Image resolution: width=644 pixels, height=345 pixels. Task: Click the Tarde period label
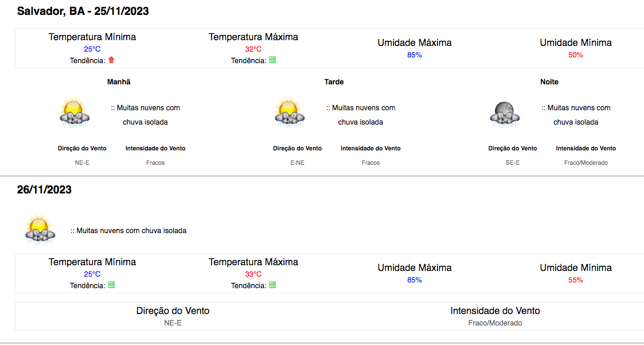pos(334,82)
